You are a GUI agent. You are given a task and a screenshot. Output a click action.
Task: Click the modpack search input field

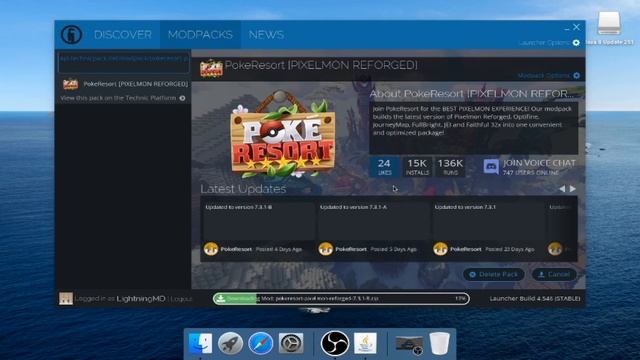123,62
